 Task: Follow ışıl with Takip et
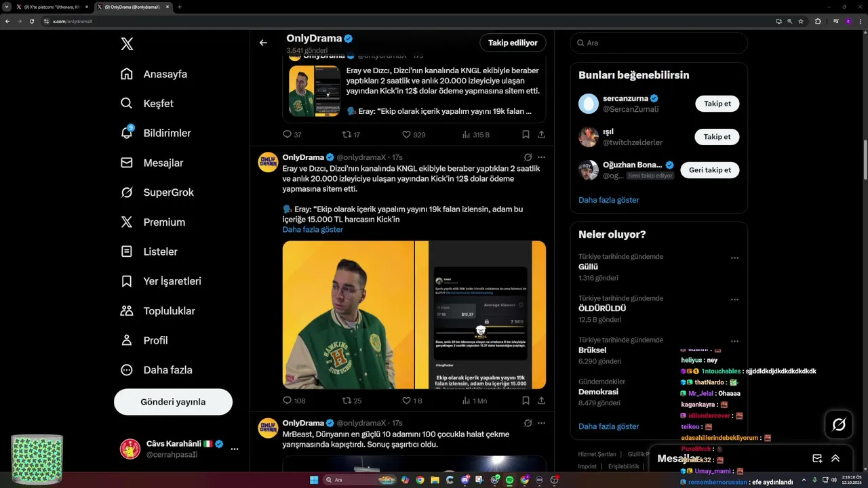click(717, 137)
